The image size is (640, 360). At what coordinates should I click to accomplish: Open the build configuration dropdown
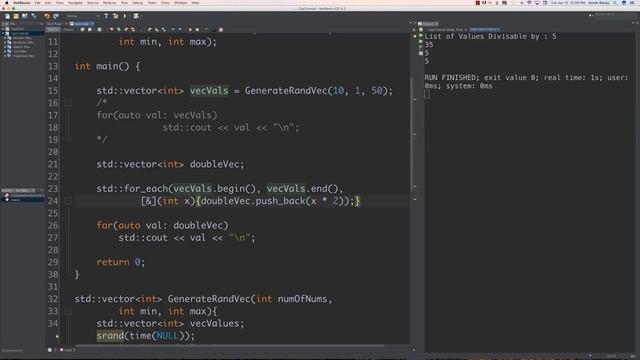[83, 16]
